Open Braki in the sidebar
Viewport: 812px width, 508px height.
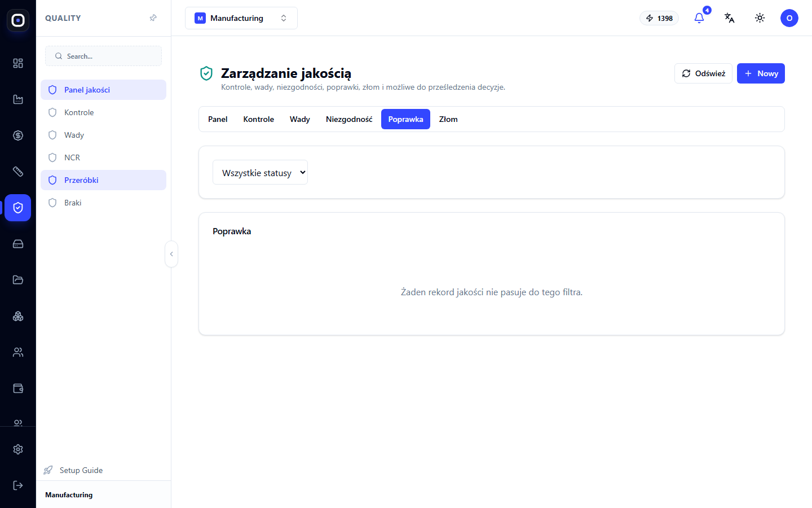103,203
